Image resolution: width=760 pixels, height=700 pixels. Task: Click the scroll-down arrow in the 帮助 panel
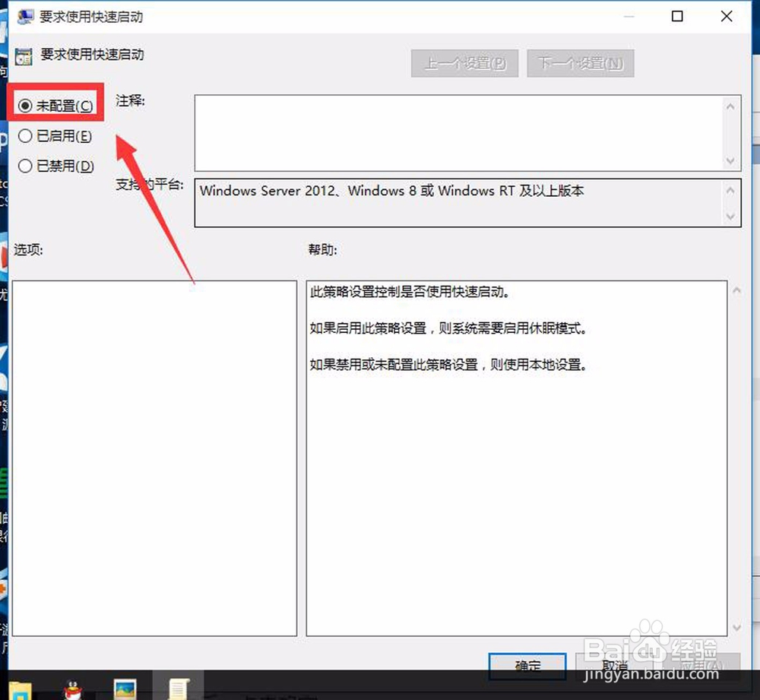(736, 627)
